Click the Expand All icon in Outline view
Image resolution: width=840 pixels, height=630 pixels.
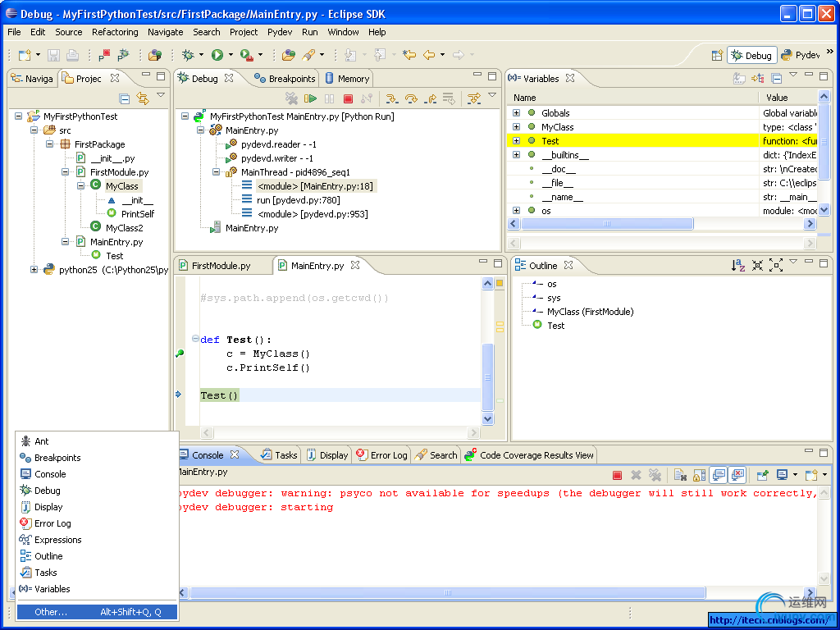(x=776, y=265)
